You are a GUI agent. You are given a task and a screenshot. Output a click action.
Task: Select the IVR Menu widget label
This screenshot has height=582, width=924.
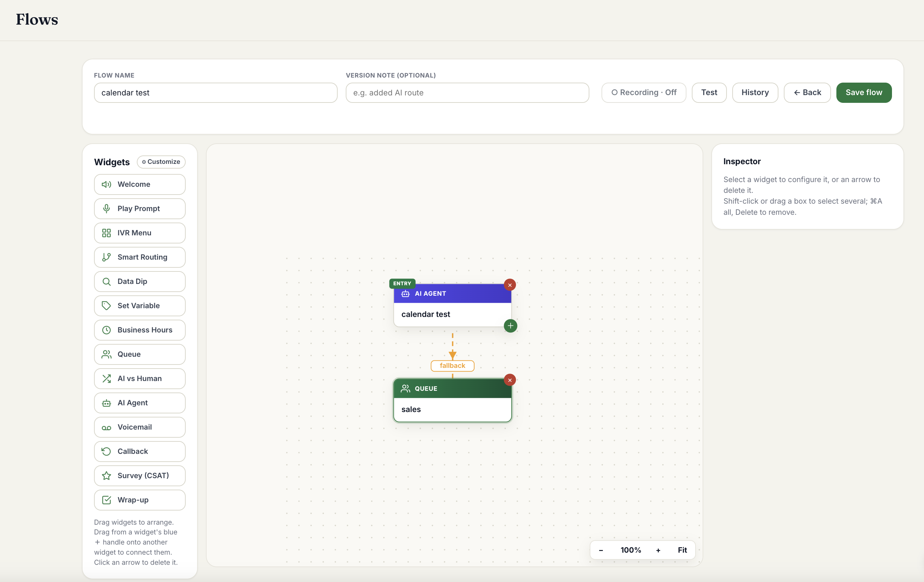point(134,233)
